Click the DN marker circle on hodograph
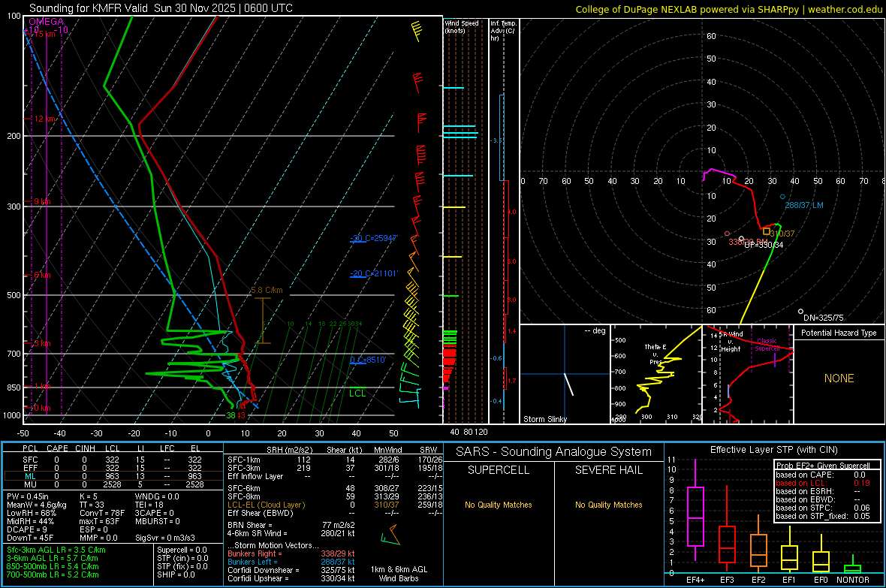This screenshot has width=886, height=588. (800, 312)
